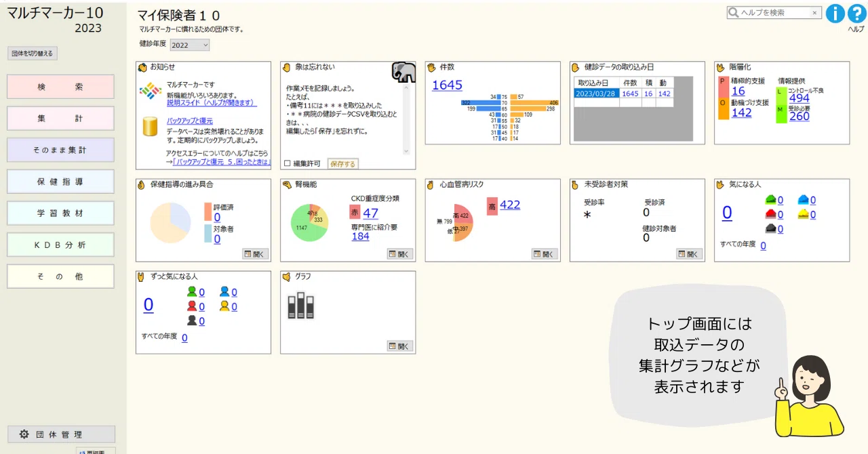The height and width of the screenshot is (454, 868).
Task: Click the red 赤 CKD severity swatch
Action: pyautogui.click(x=355, y=213)
